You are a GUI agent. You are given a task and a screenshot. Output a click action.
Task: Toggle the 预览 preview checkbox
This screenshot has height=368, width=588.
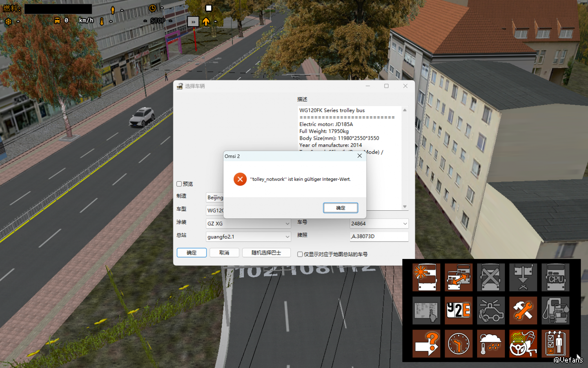click(x=179, y=184)
